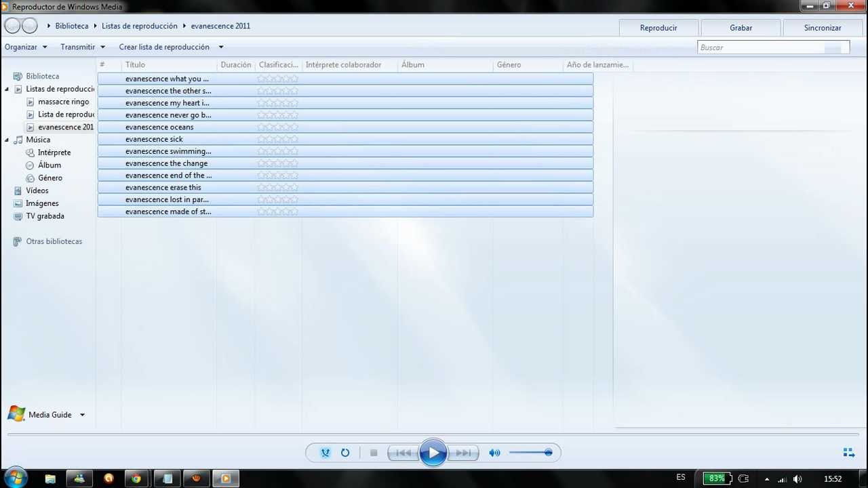The image size is (868, 488).
Task: Mute the volume speaker icon
Action: point(495,453)
